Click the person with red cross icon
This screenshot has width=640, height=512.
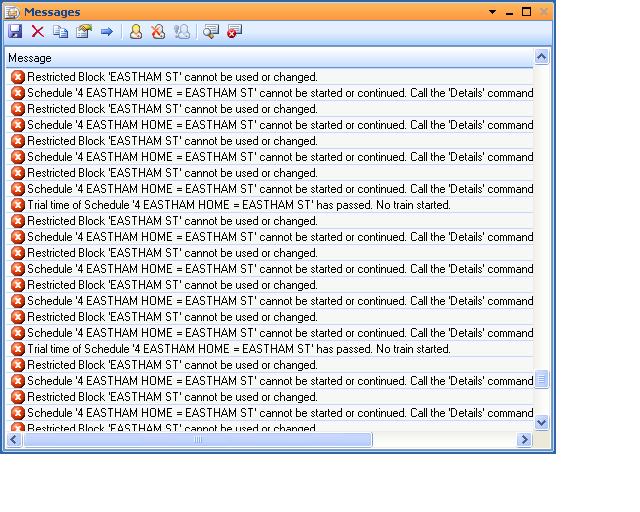point(158,32)
